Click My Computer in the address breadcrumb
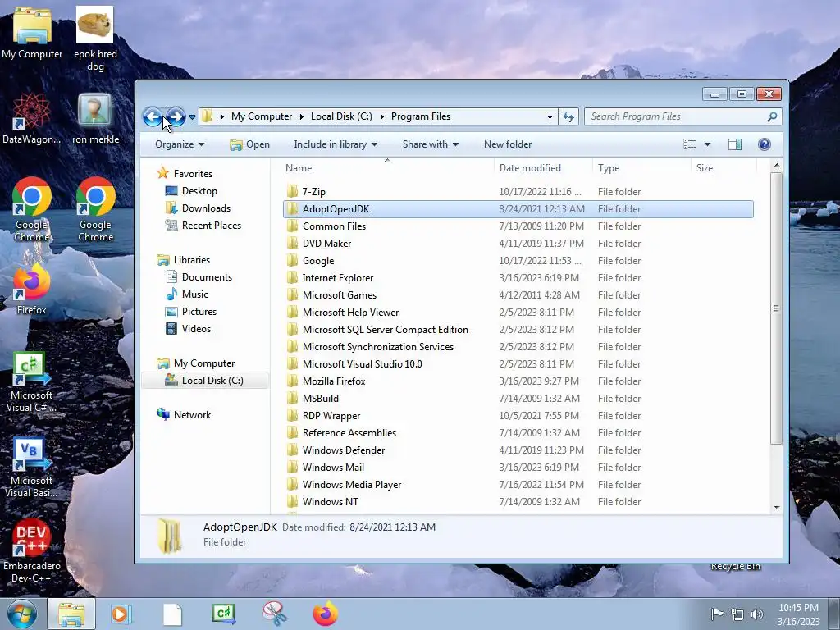This screenshot has height=630, width=840. pos(262,116)
